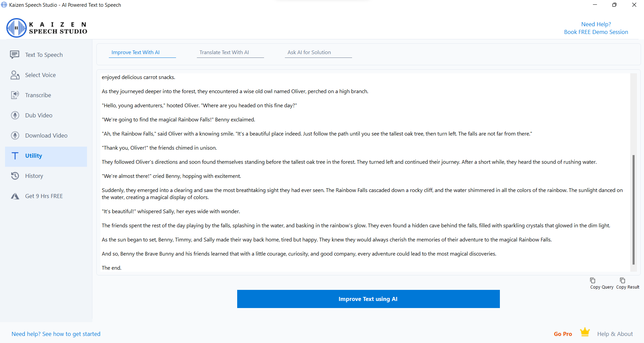This screenshot has height=343, width=644.
Task: Switch to Translate Text With AI tab
Action: click(224, 52)
